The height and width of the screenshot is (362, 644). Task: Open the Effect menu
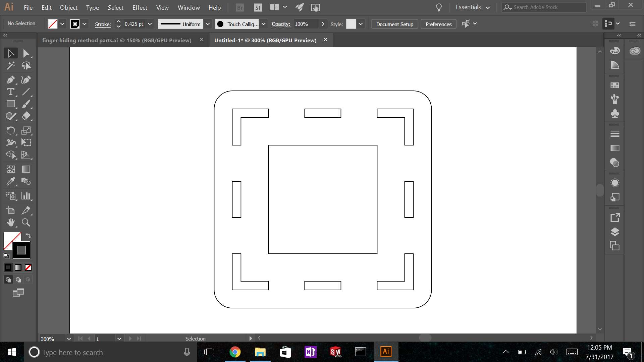tap(140, 7)
